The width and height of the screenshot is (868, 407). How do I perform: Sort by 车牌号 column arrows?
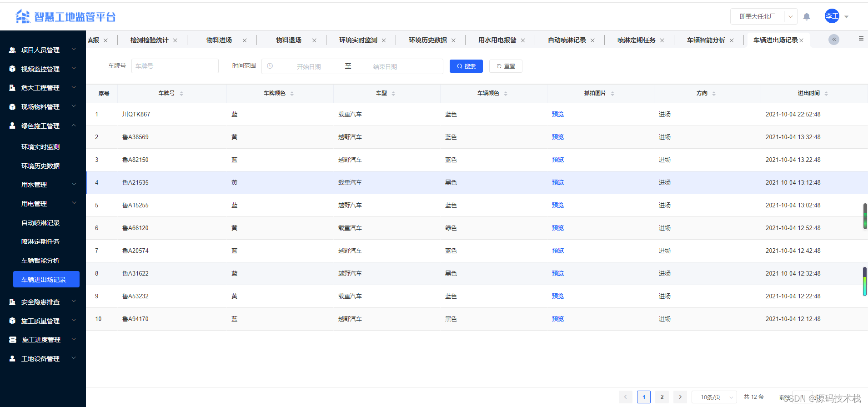[181, 94]
